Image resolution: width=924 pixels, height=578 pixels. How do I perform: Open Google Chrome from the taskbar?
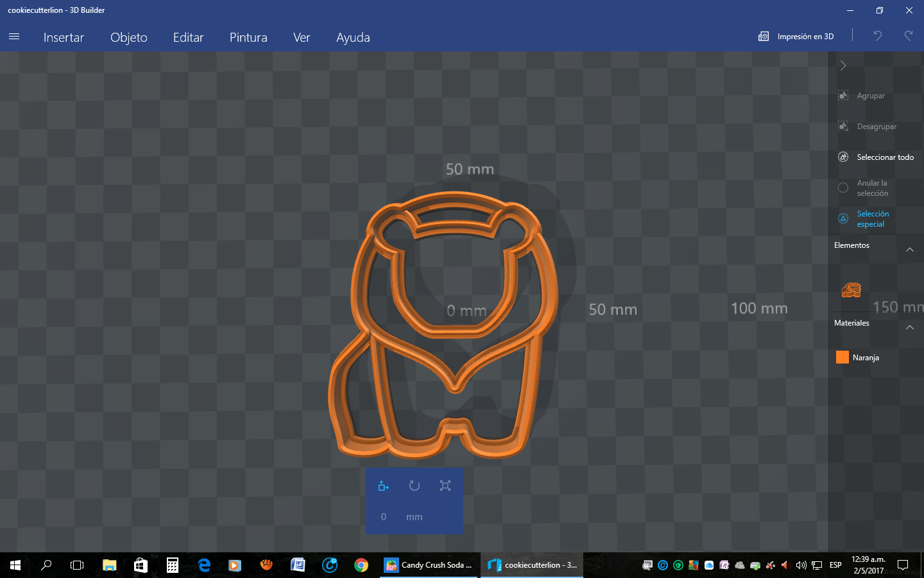click(361, 565)
